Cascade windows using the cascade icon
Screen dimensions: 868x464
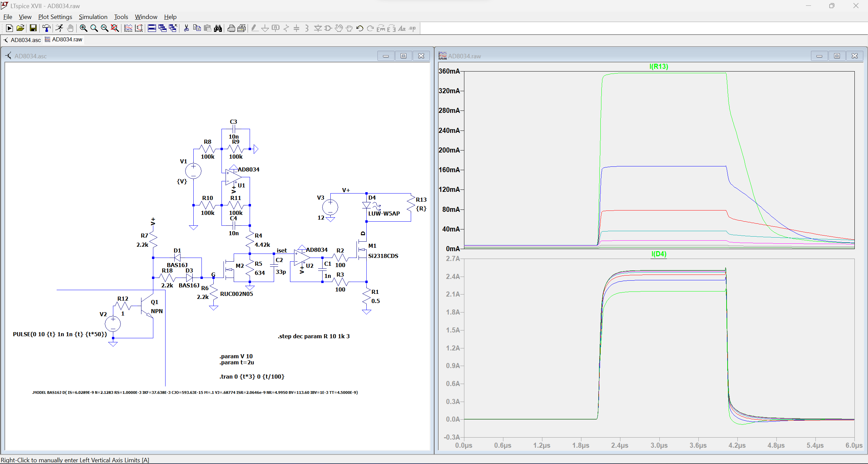coord(162,28)
